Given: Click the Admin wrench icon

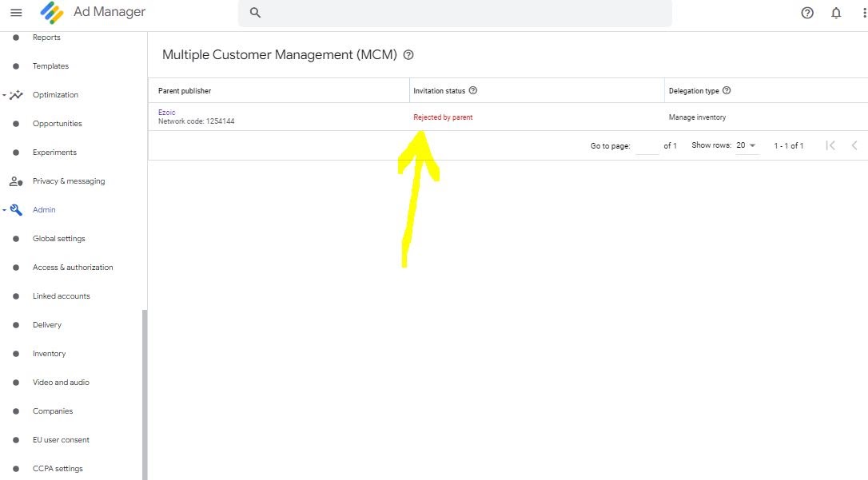Looking at the screenshot, I should click(x=16, y=209).
